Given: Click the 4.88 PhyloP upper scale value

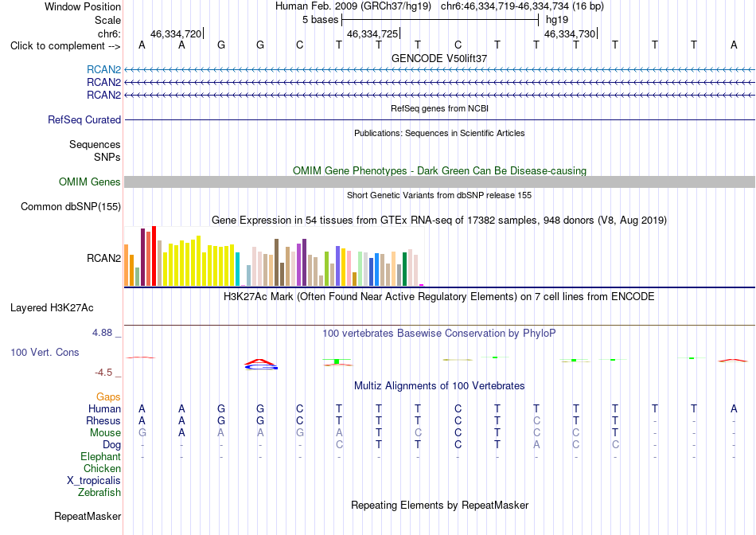Looking at the screenshot, I should 102,333.
